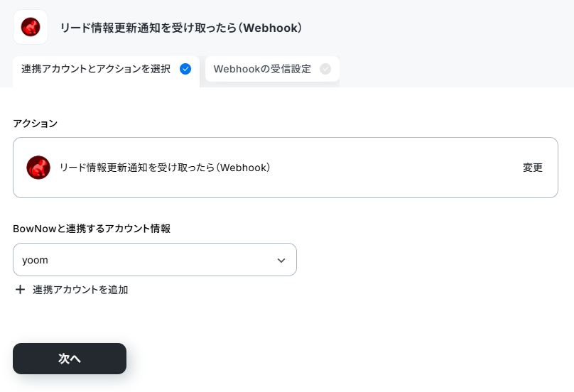The height and width of the screenshot is (392, 574).
Task: Click the BowNow app icon in the header
Action: [31, 27]
